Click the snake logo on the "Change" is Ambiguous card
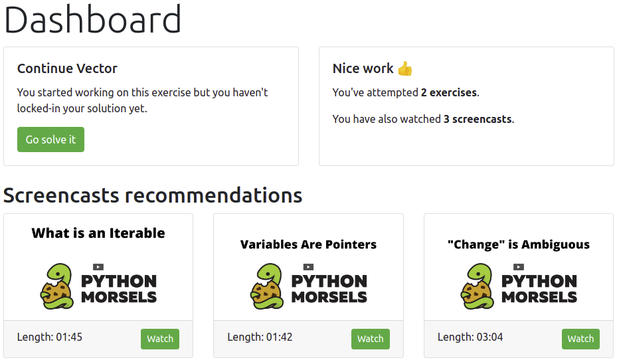This screenshot has width=617, height=364. (478, 287)
